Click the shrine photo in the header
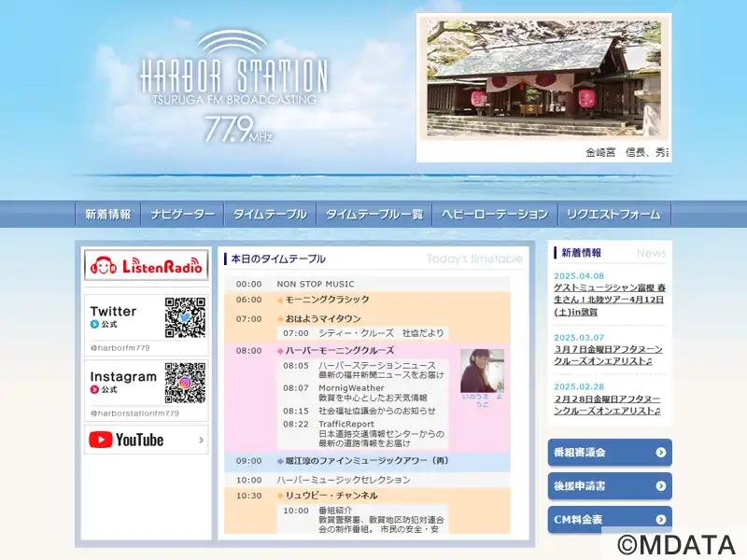The image size is (747, 560). point(543,79)
